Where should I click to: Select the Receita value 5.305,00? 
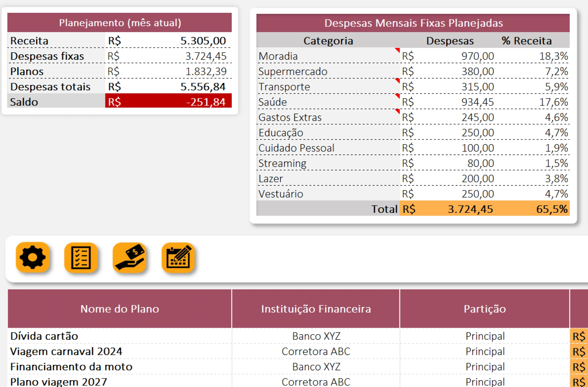(203, 40)
